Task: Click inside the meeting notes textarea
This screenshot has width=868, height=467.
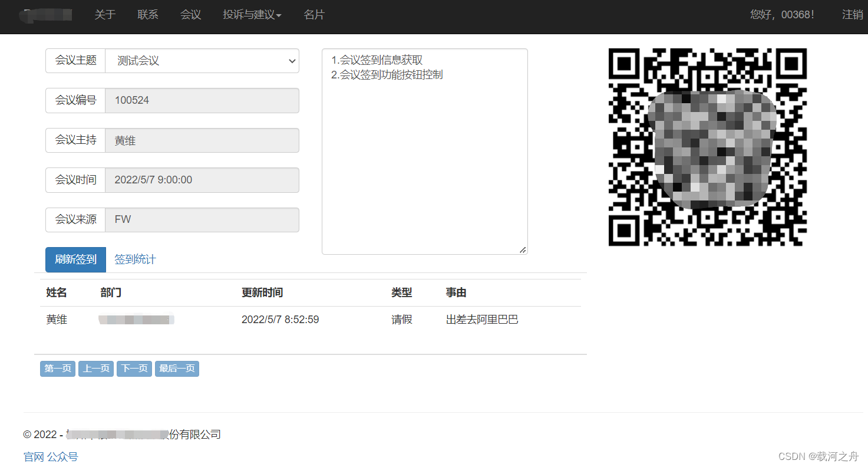Action: 425,152
